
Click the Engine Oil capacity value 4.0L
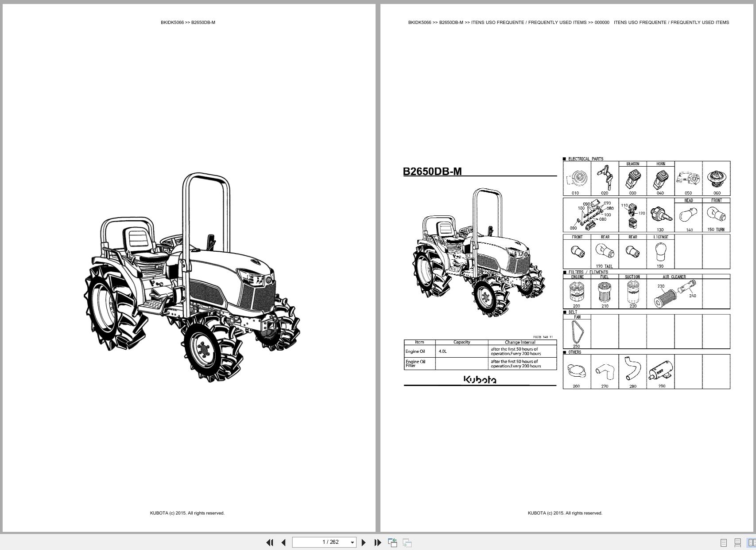pos(443,351)
